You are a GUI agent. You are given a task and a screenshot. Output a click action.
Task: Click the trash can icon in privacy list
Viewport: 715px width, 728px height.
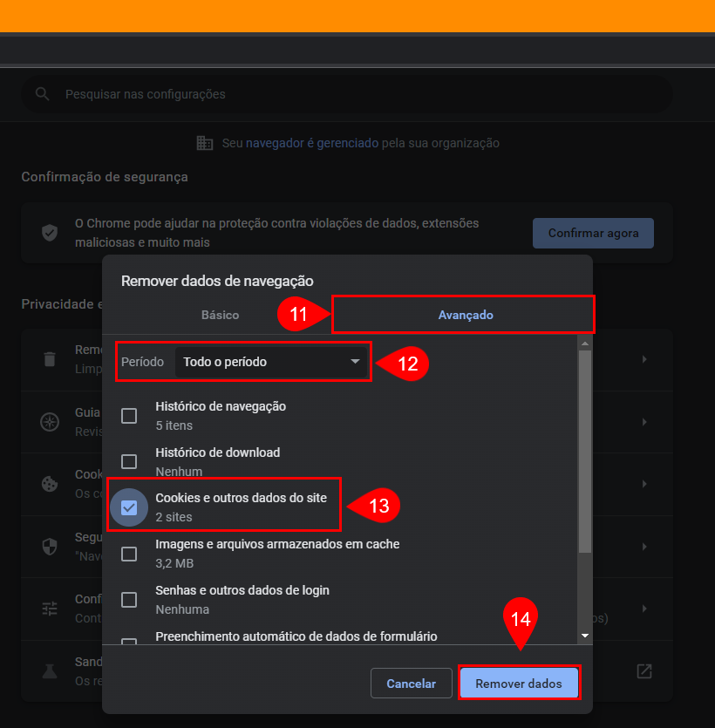(50, 358)
